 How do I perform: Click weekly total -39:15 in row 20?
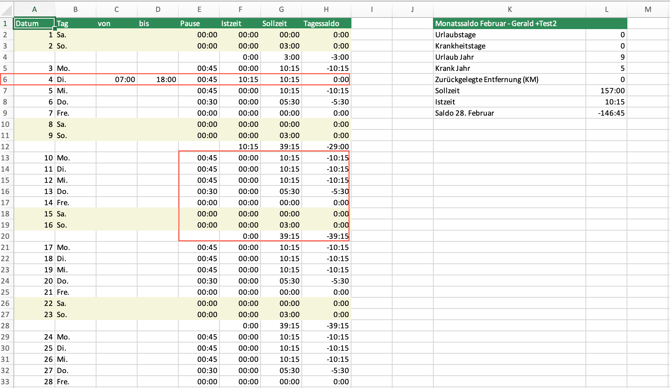coord(326,236)
